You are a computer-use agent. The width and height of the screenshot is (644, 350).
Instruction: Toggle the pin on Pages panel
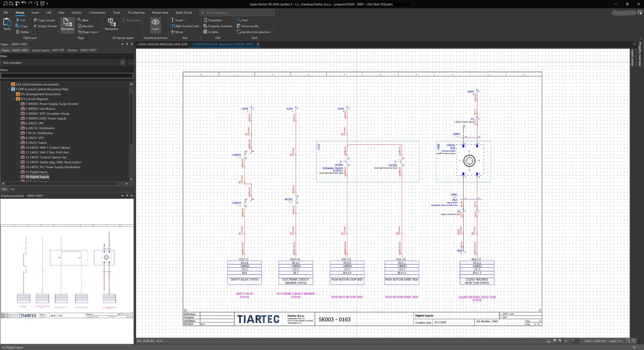127,44
